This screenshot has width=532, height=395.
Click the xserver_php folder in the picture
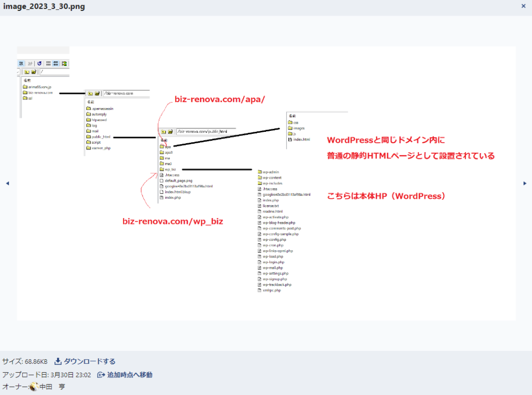99,148
